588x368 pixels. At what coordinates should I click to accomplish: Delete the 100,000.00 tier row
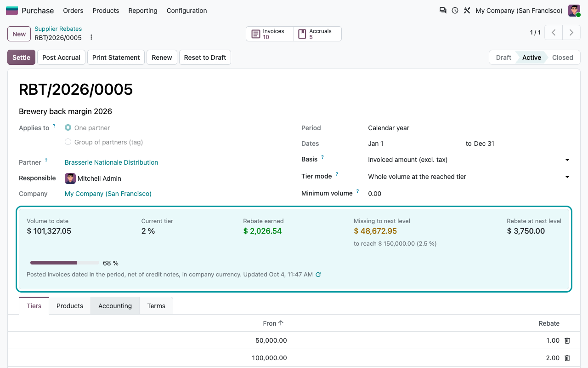(567, 358)
